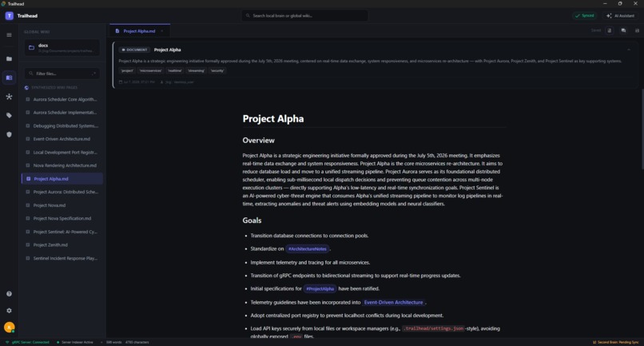
Task: Click 'SYNTHESIZED WIKI PAGES' section label
Action: [54, 88]
